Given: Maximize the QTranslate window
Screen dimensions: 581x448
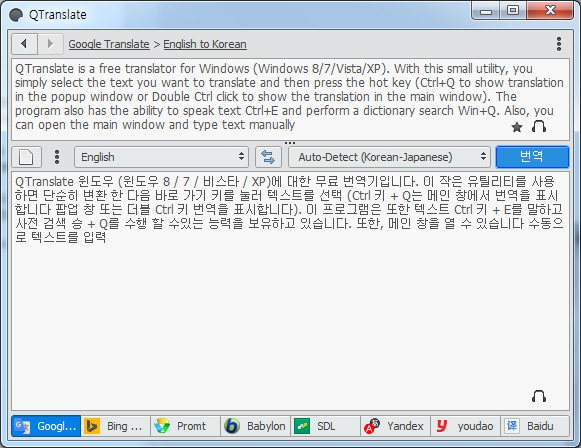Looking at the screenshot, I should coord(513,10).
